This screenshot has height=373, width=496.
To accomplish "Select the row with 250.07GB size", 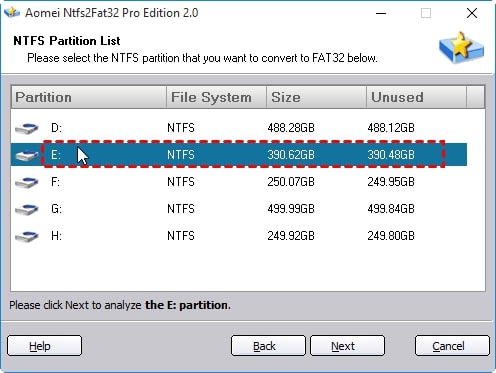I will [291, 182].
